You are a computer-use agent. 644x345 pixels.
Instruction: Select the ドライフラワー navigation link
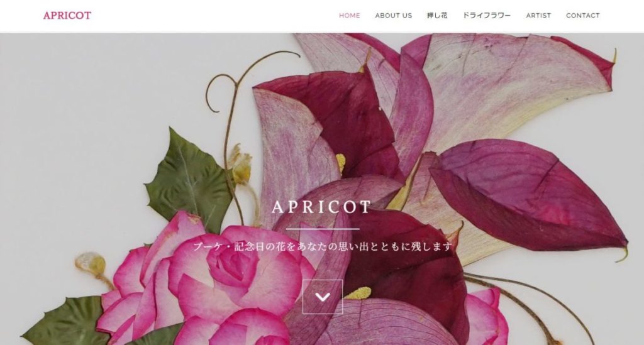point(487,16)
